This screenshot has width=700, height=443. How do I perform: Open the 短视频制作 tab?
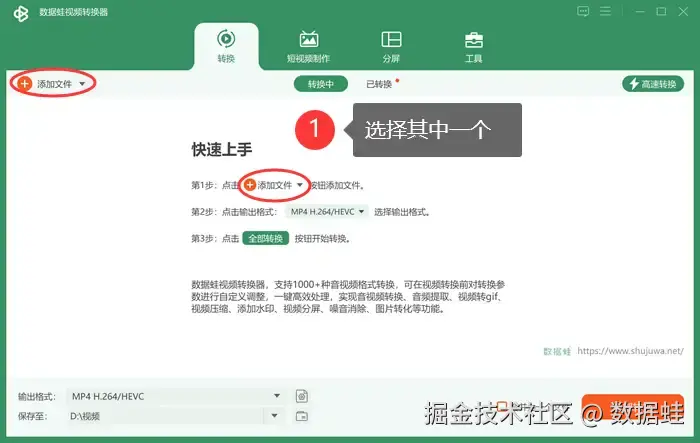tap(308, 46)
